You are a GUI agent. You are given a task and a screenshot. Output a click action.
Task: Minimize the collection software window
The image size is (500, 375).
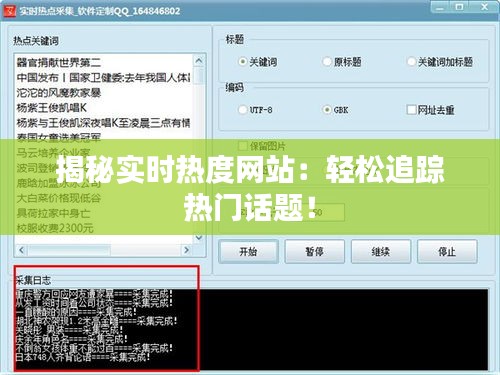[x=441, y=7]
